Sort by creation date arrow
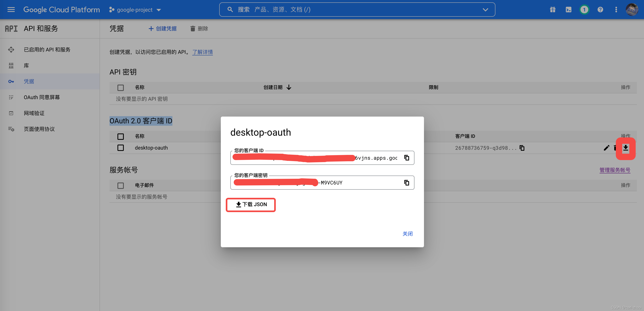 pos(289,87)
